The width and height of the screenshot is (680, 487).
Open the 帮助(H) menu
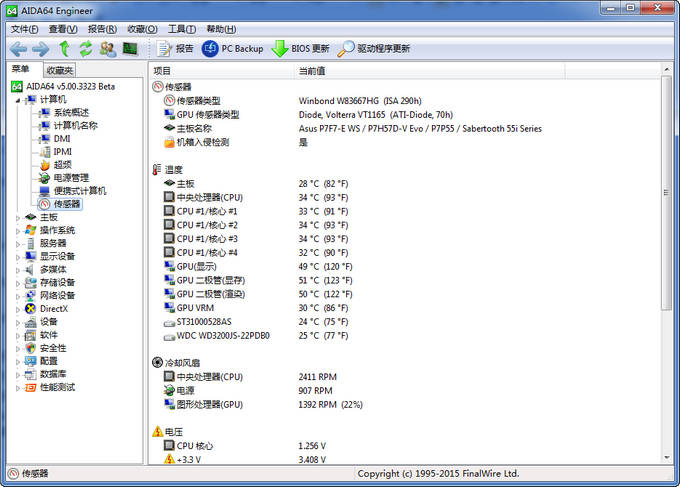(x=221, y=29)
